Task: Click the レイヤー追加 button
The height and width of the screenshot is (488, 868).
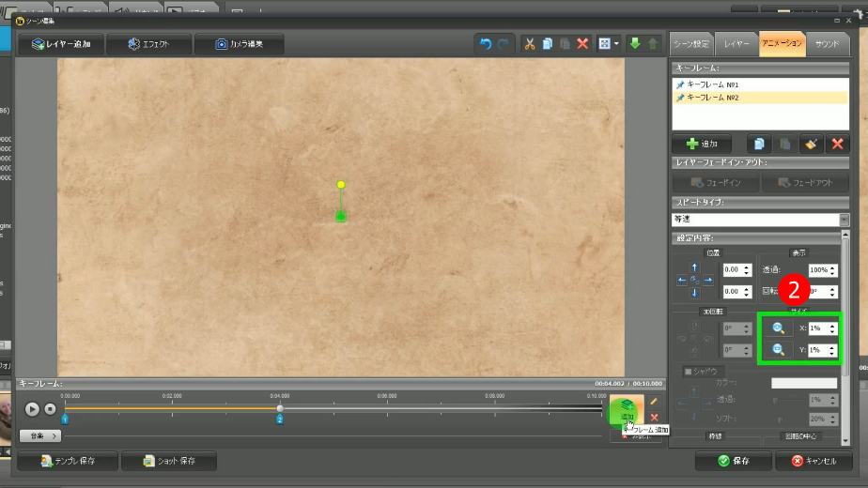Action: pos(61,44)
